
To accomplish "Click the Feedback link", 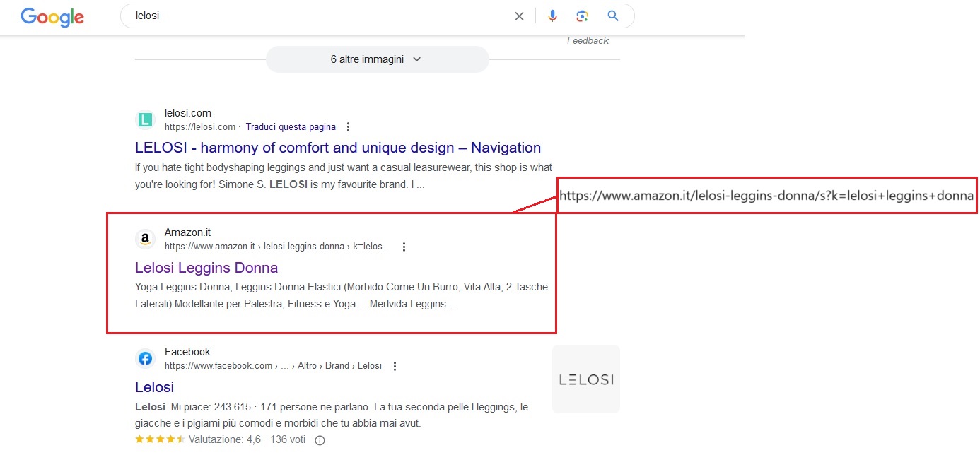I will click(588, 41).
